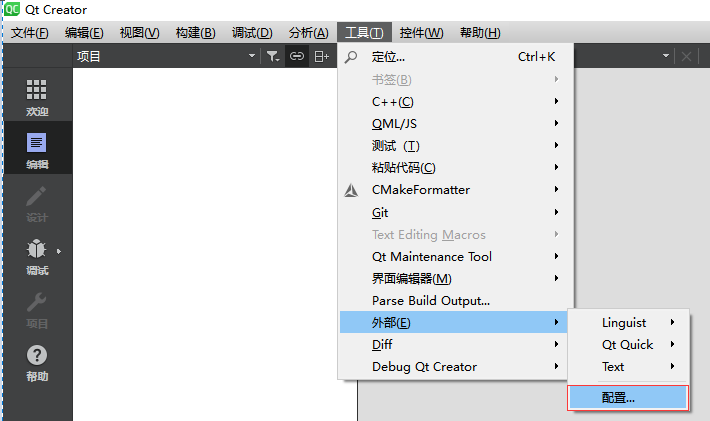This screenshot has height=421, width=710.
Task: Expand the C++(C) submenu
Action: click(456, 102)
